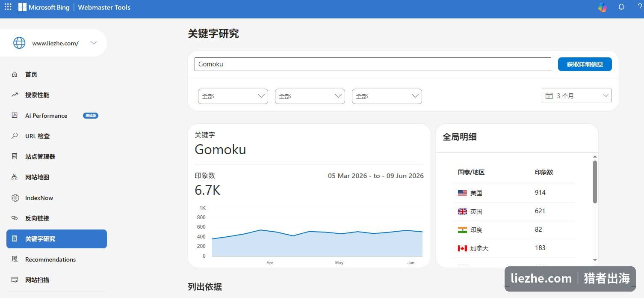Open the help question mark icon
Screen dimensions: 644x298
[x=640, y=7]
